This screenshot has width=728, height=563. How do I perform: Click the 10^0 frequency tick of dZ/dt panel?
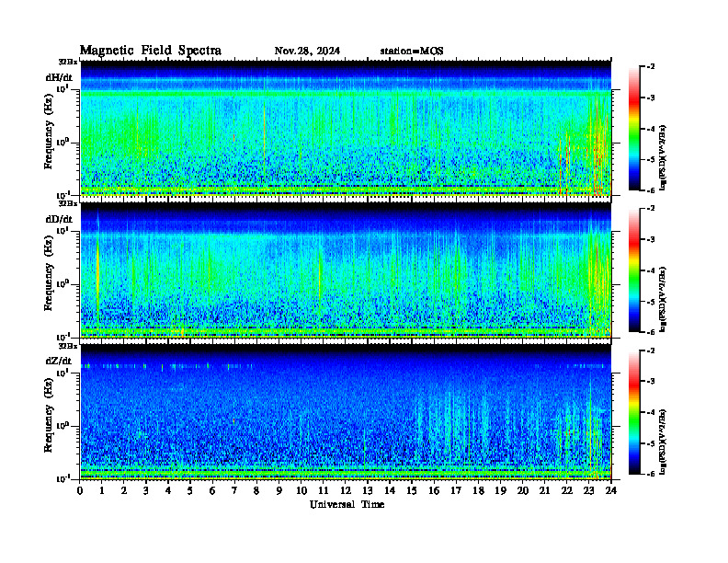click(x=63, y=425)
